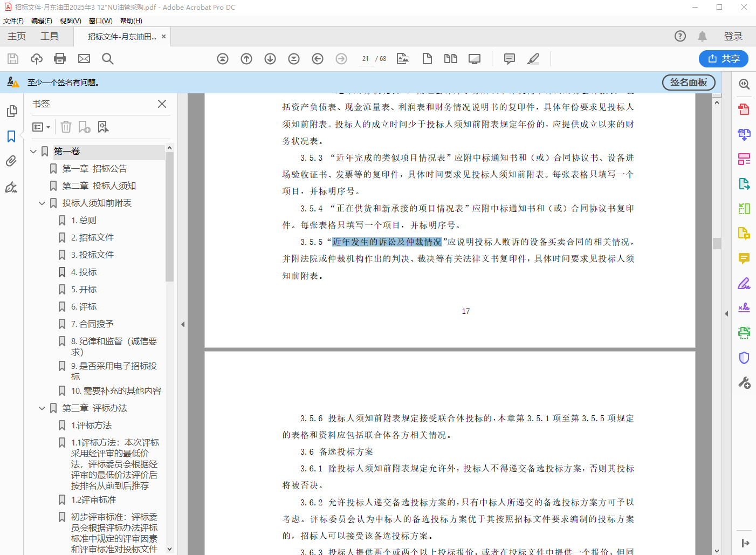Collapse the 第三章 评标办法 bookmark

coord(42,408)
